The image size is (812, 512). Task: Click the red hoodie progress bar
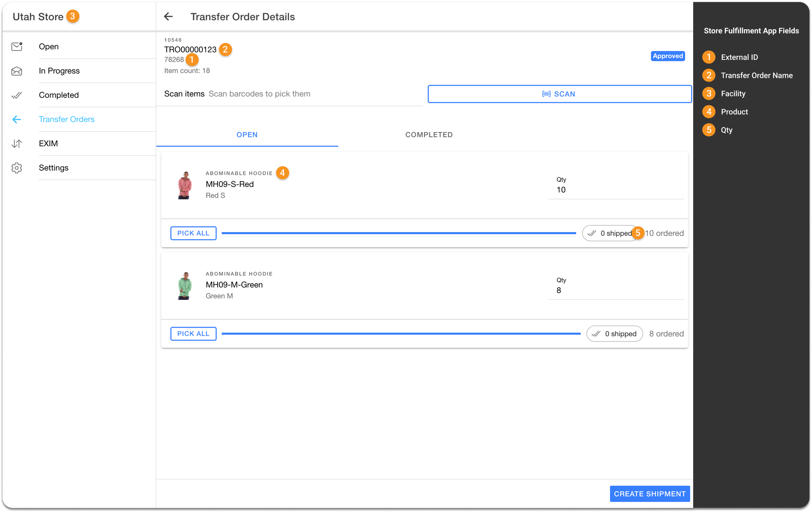click(x=398, y=233)
